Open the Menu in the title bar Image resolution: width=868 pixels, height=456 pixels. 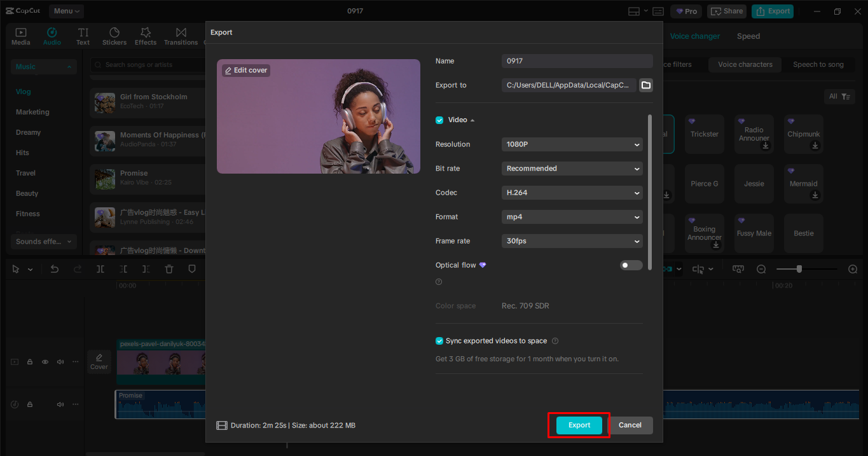[x=67, y=11]
